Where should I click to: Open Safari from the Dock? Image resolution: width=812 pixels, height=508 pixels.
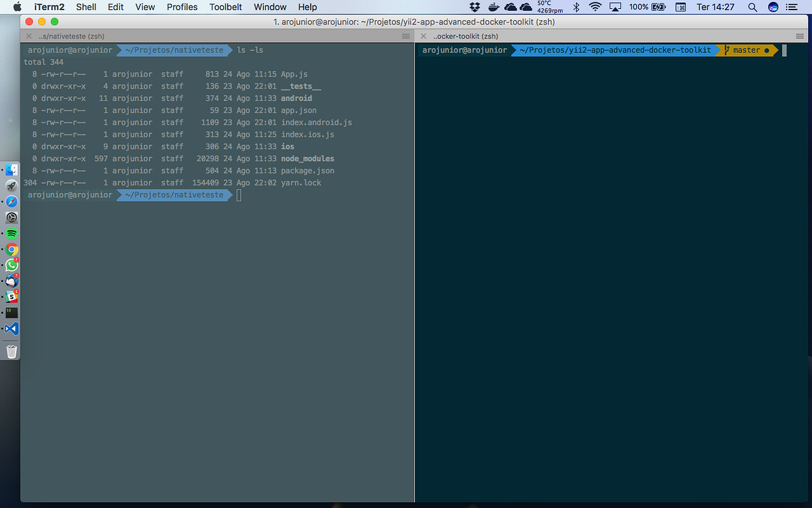coord(12,201)
